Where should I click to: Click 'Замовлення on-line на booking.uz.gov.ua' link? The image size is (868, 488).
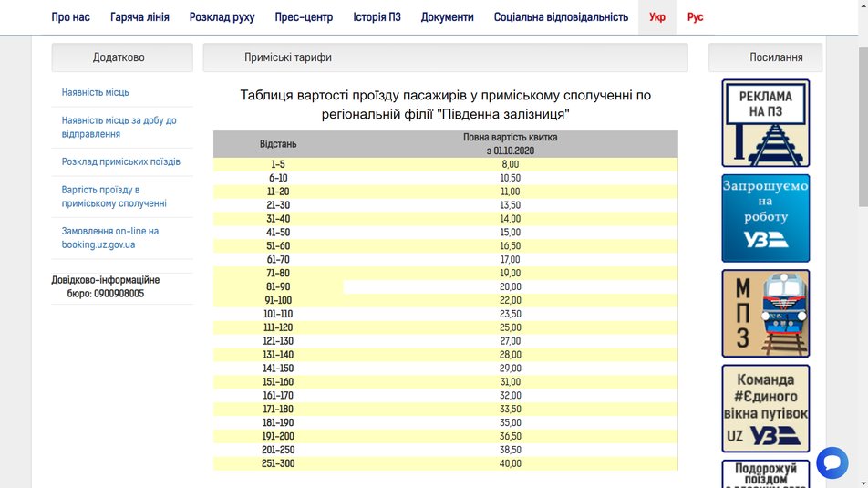[110, 238]
